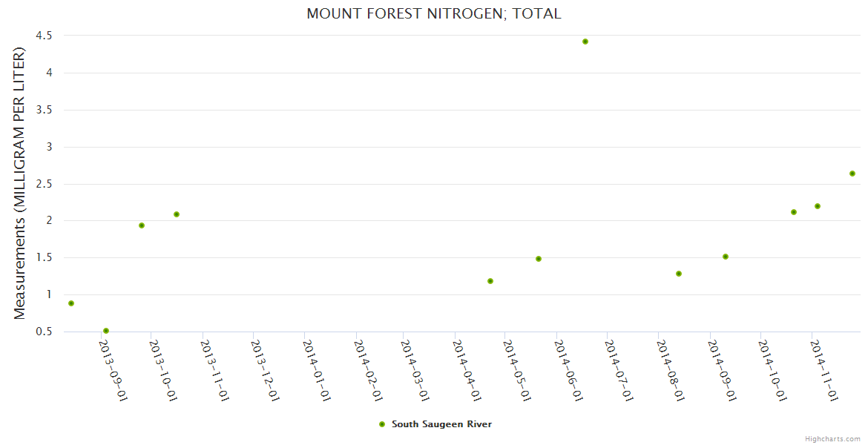
Task: Select the leftmost data point near 0.9
Action: pyautogui.click(x=71, y=303)
